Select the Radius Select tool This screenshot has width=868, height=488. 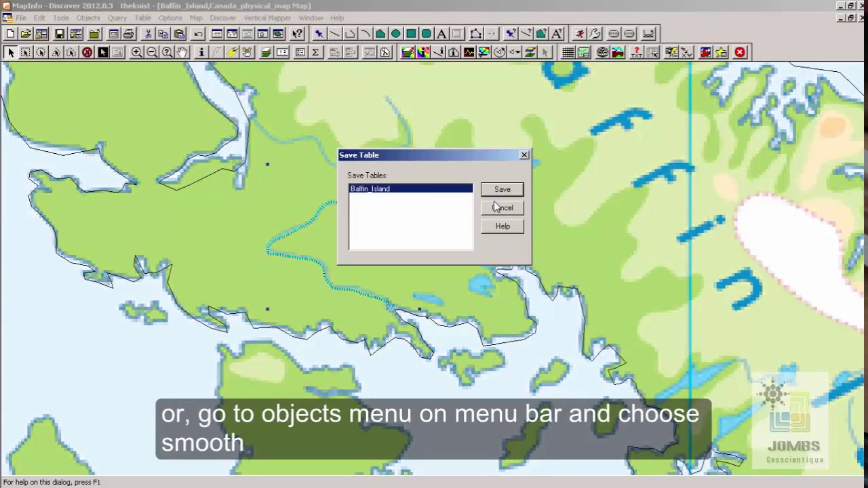(41, 52)
